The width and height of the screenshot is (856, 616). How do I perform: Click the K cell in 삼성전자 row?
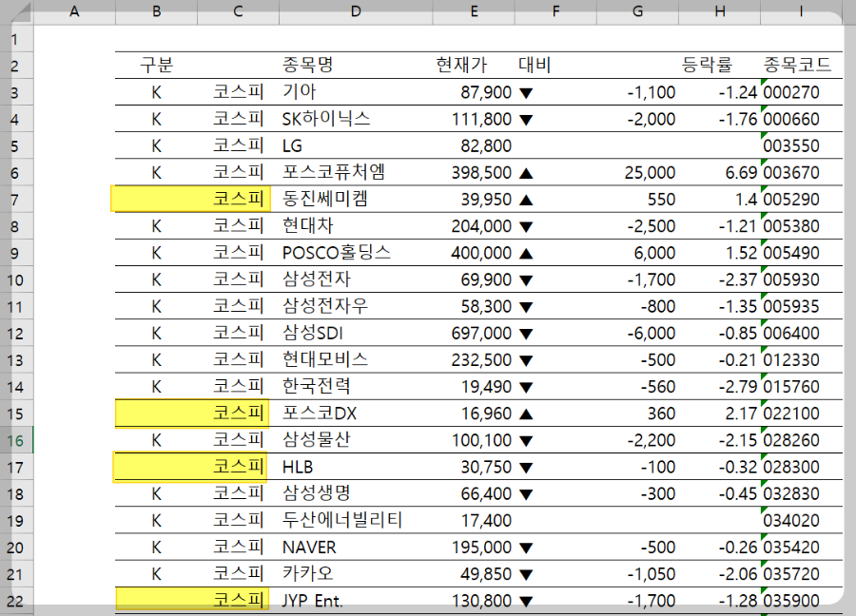tap(156, 279)
